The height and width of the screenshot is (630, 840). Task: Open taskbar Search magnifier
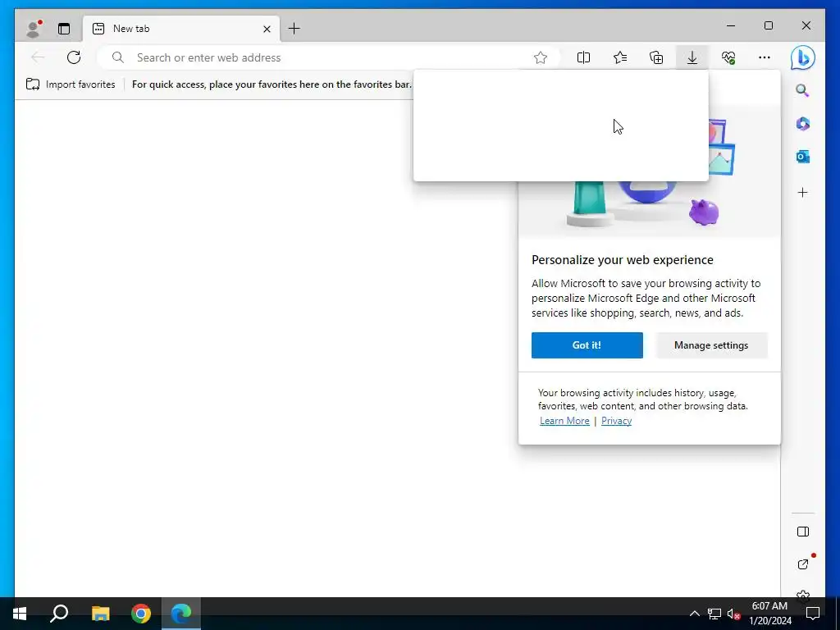(59, 614)
